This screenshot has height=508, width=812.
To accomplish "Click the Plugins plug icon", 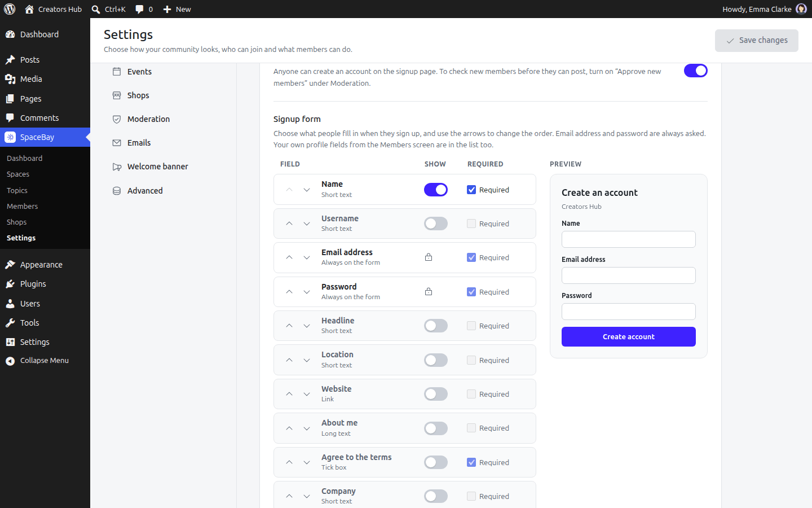I will 10,284.
